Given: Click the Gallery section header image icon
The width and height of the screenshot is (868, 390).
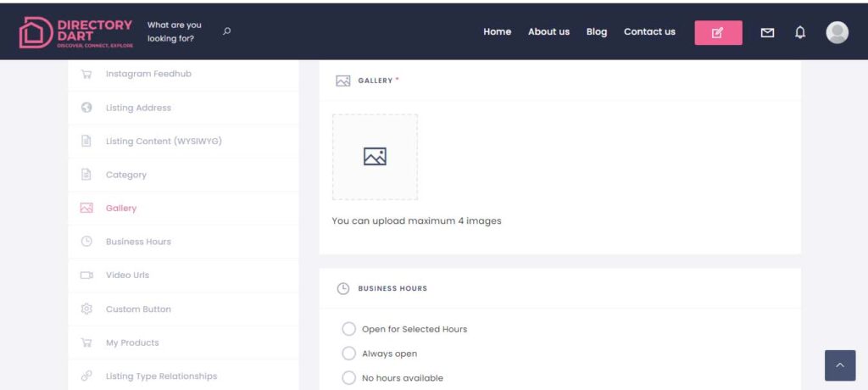Looking at the screenshot, I should (x=343, y=81).
